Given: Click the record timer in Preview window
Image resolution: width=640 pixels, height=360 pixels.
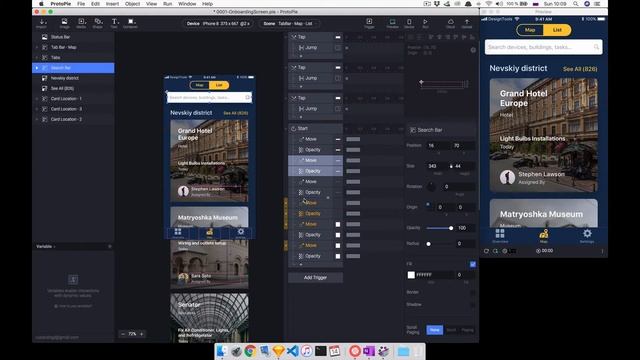Looking at the screenshot, I should coord(545,251).
